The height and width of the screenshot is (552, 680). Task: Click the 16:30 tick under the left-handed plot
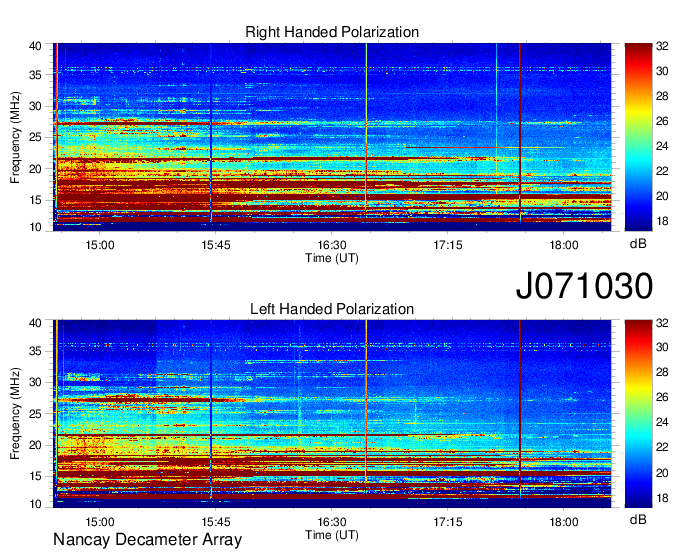(332, 522)
